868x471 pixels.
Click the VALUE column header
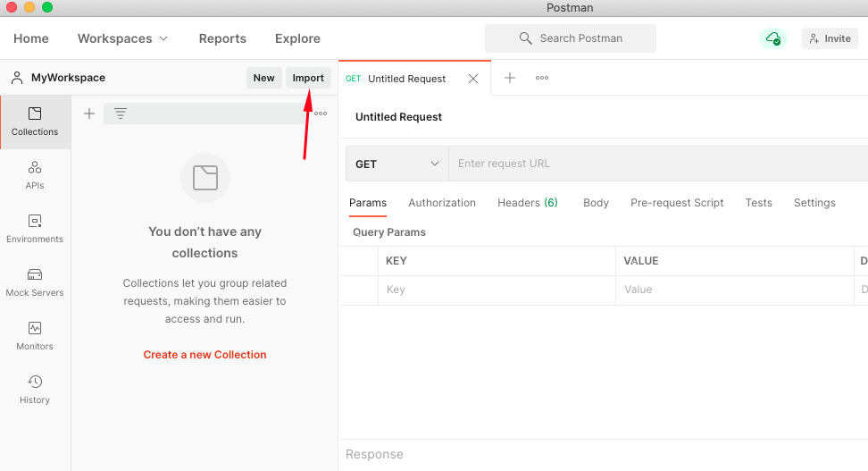tap(641, 261)
